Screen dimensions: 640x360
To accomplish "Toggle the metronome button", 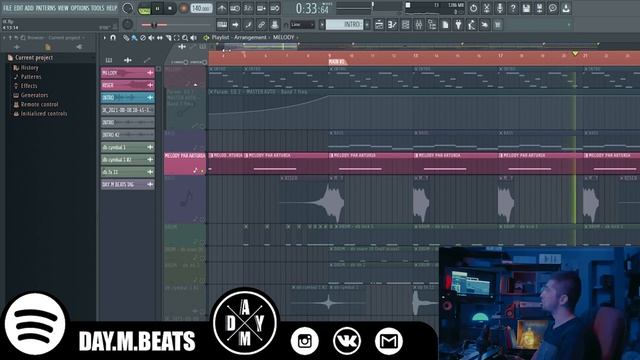I will [222, 8].
